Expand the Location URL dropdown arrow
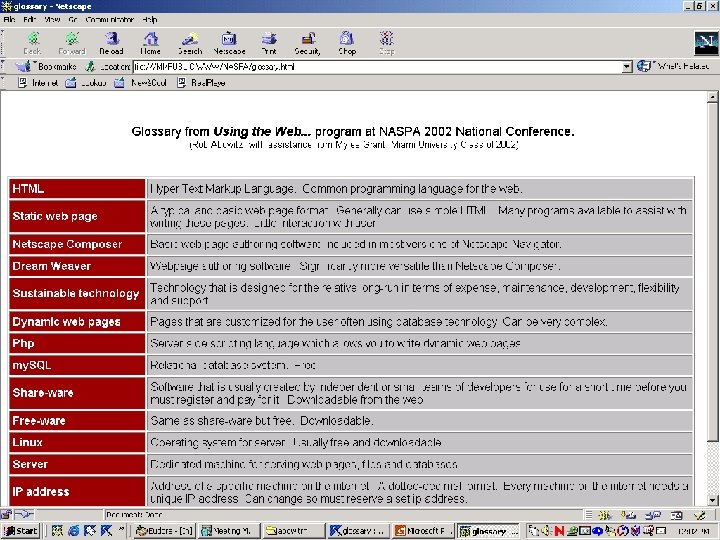Viewport: 720px width, 540px height. [x=627, y=67]
